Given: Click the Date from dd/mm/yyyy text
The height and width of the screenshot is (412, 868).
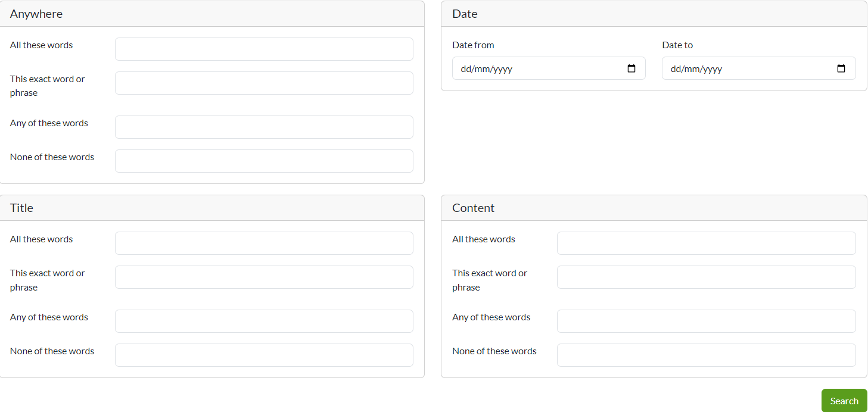Looking at the screenshot, I should click(487, 69).
